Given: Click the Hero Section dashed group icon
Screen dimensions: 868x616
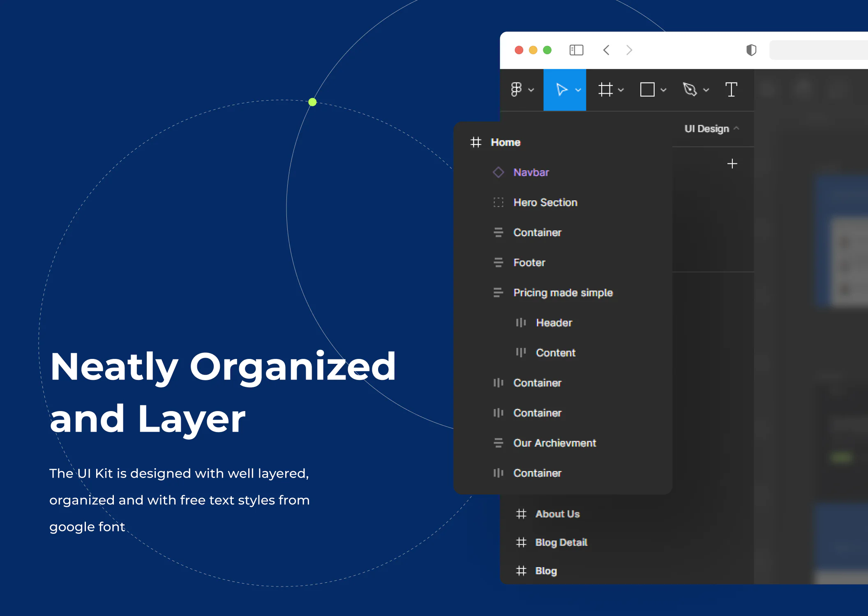Looking at the screenshot, I should point(498,202).
